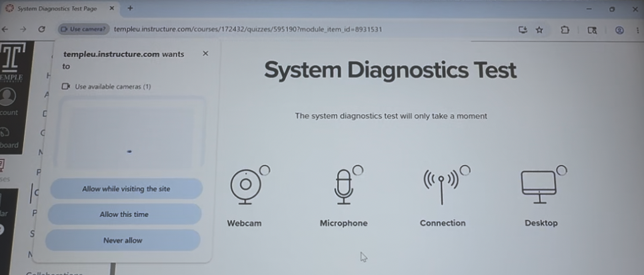
Task: Bookmark this page with star icon
Action: coord(539,29)
